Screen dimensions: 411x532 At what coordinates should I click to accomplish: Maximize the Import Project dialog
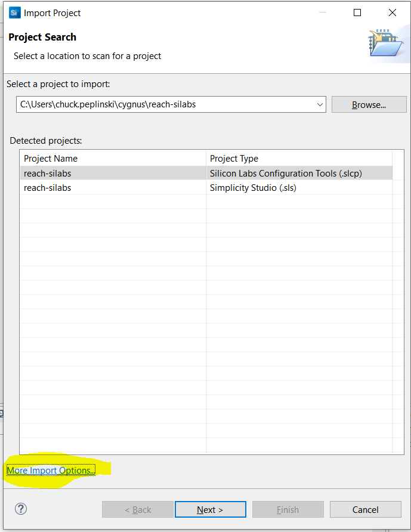[357, 13]
